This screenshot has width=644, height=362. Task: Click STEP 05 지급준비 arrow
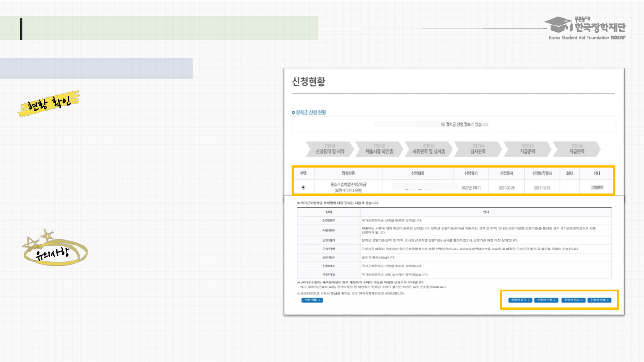pyautogui.click(x=527, y=149)
